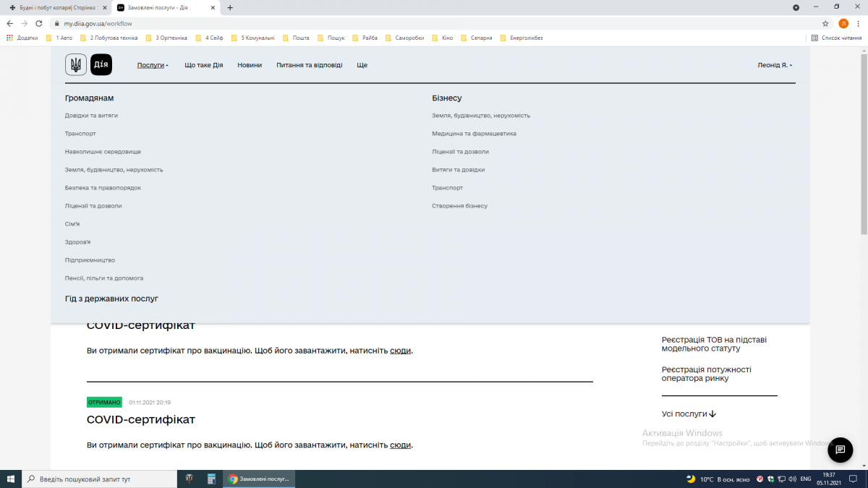Click the black Дія logo
This screenshot has width=868, height=488.
[101, 65]
